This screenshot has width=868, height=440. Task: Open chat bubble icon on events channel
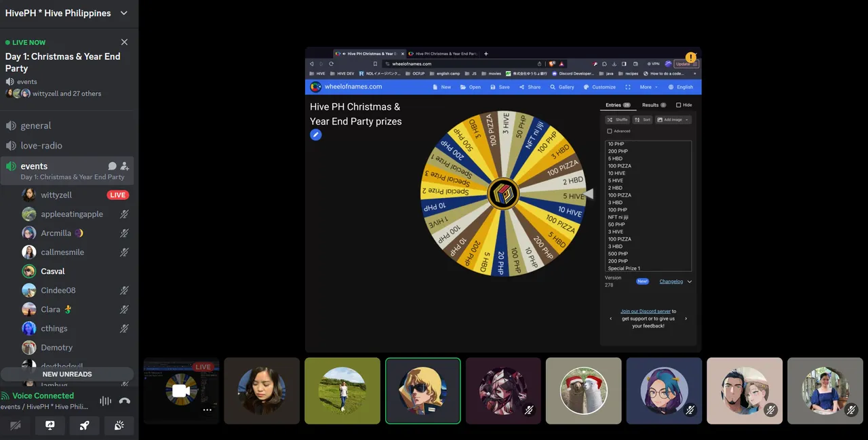click(x=113, y=166)
